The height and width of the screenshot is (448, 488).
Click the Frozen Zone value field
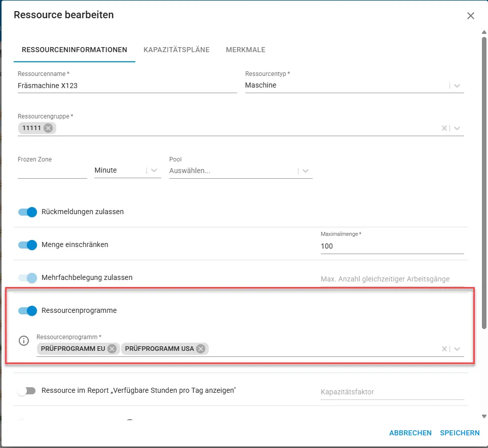point(52,171)
